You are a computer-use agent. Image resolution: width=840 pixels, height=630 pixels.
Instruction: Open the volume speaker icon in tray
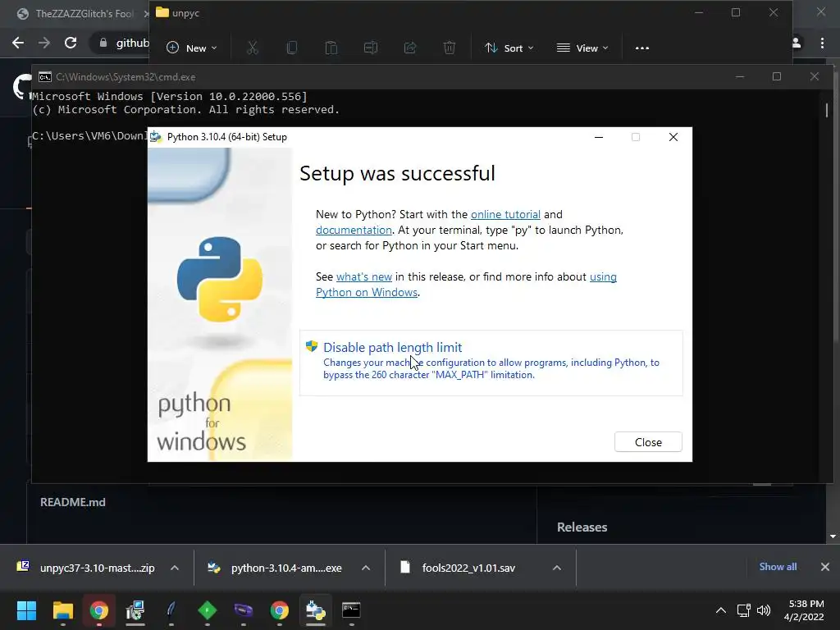coord(764,610)
